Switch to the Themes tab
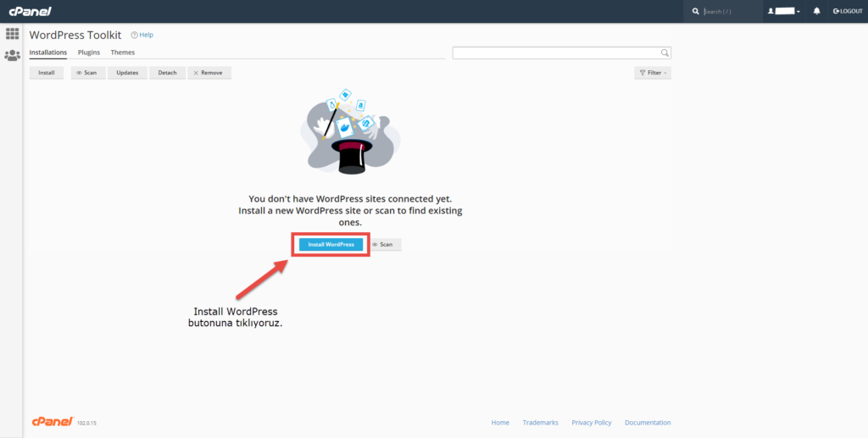The height and width of the screenshot is (438, 868). [x=122, y=53]
